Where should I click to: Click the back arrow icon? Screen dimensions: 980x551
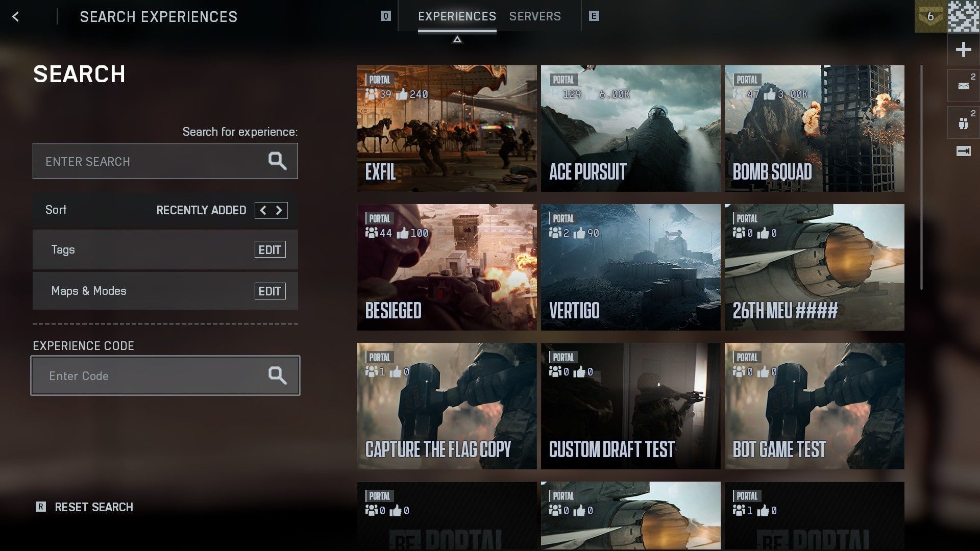[15, 17]
